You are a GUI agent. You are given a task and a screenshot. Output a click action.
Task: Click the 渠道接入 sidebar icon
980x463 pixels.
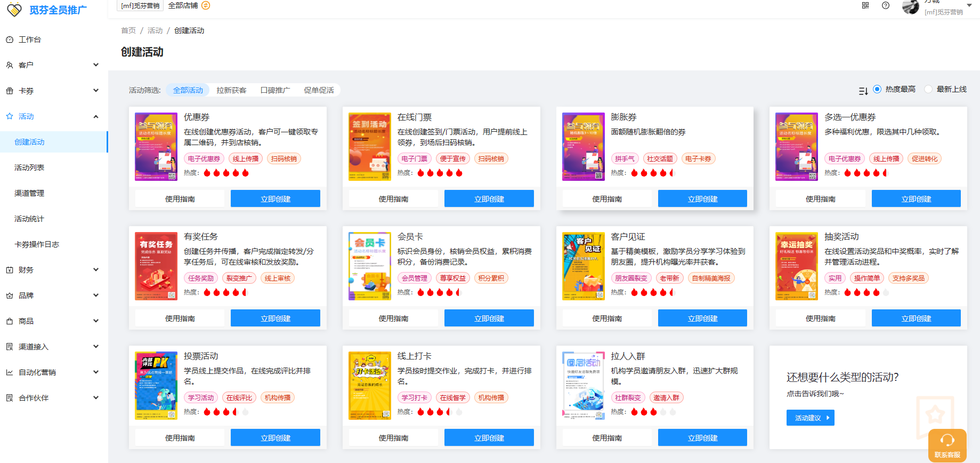(10, 347)
